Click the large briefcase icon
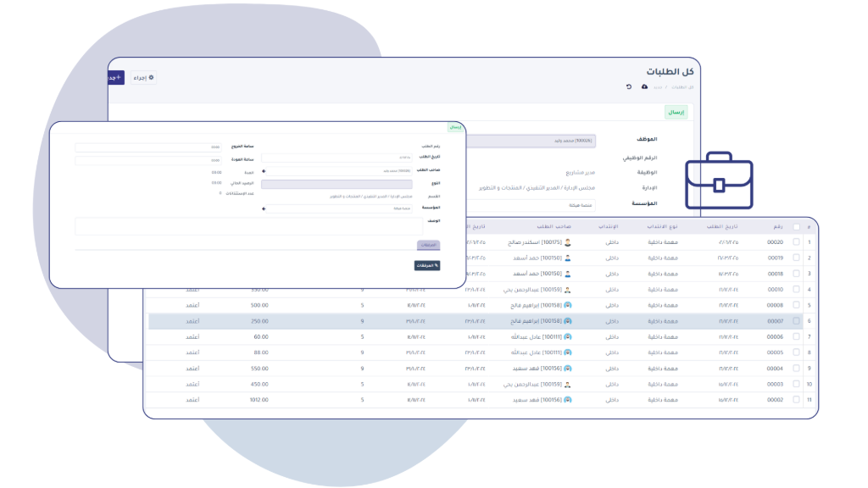 pos(719,180)
